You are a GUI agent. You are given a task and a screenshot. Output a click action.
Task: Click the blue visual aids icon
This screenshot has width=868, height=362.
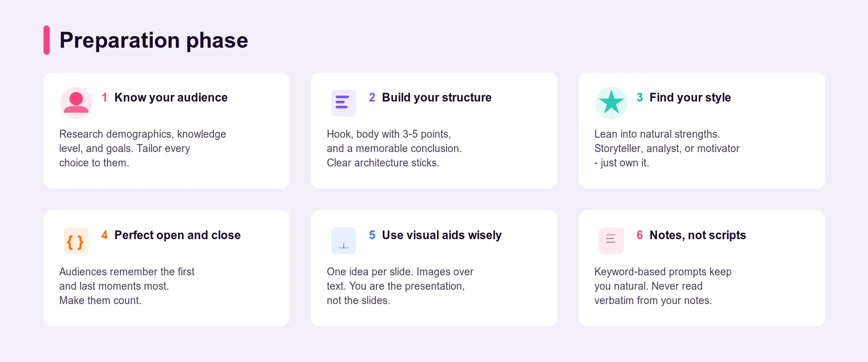343,241
